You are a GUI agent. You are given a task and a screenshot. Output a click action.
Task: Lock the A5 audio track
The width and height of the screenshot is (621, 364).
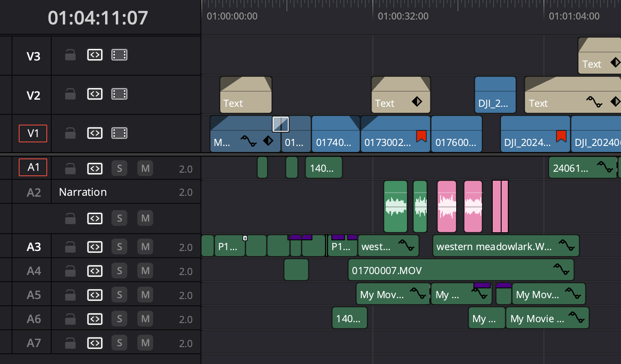point(70,295)
